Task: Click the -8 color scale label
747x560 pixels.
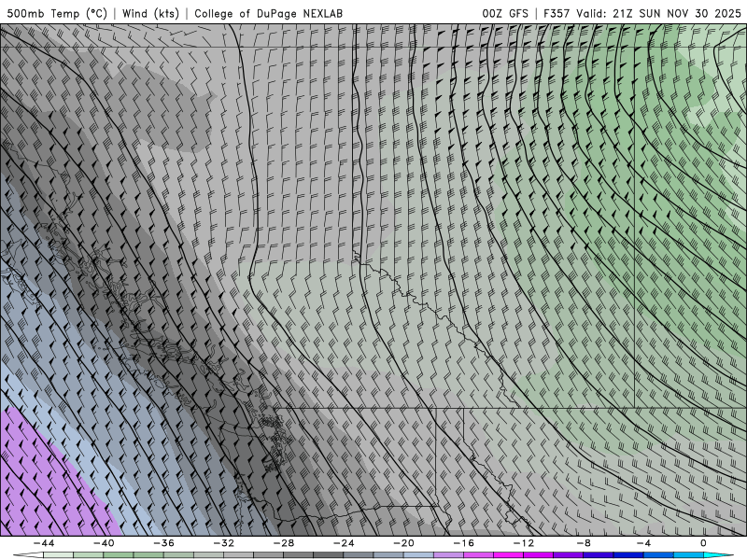Action: click(x=584, y=543)
